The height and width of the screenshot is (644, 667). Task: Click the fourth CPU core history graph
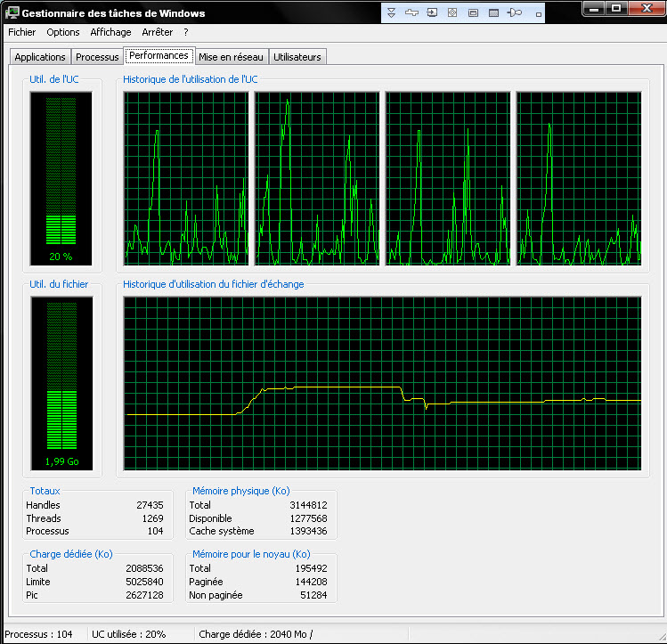(x=579, y=179)
